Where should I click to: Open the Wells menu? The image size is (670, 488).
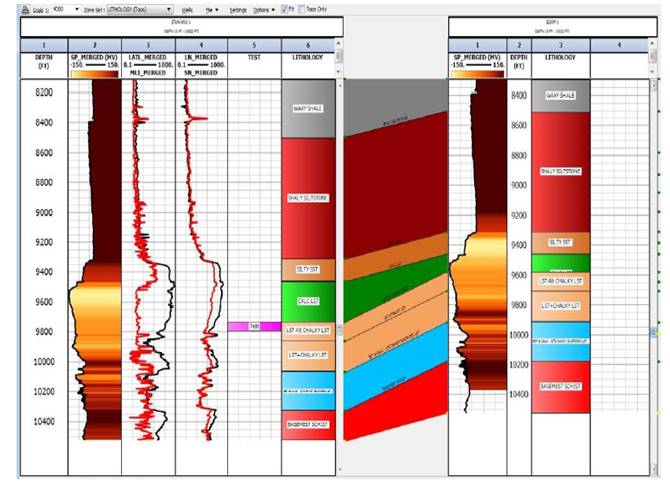click(187, 8)
